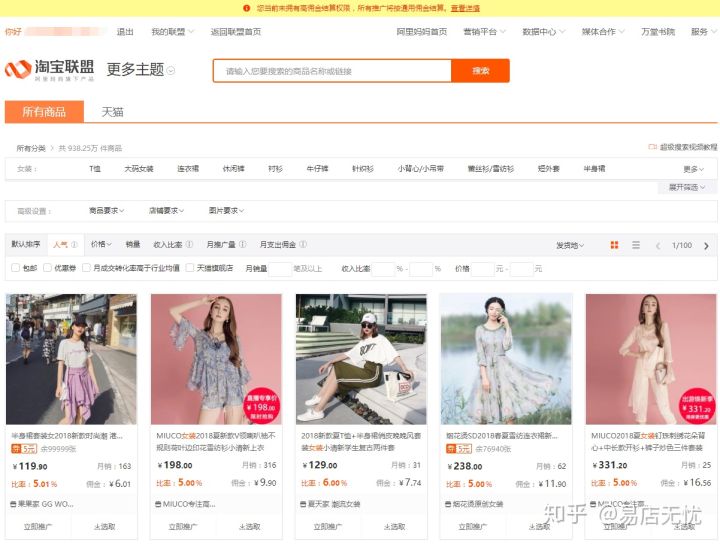Click the info icon beside 月推广量
The height and width of the screenshot is (545, 720).
pyautogui.click(x=243, y=245)
